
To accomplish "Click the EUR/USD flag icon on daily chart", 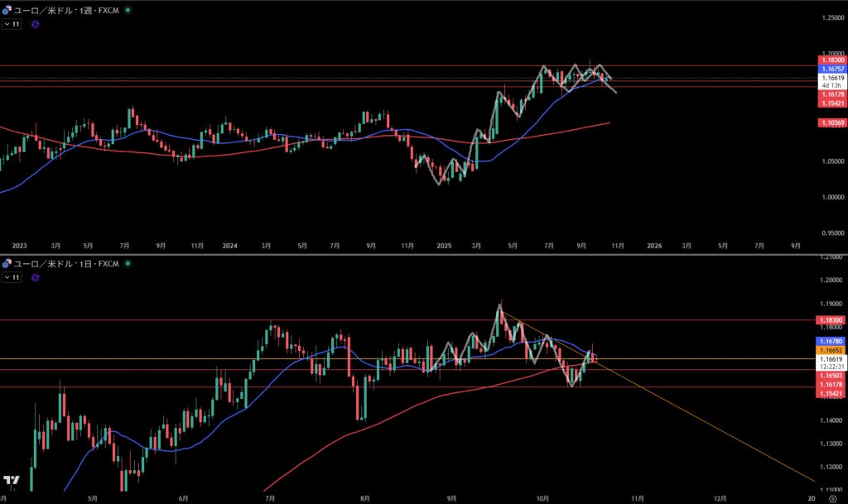I will [7, 264].
